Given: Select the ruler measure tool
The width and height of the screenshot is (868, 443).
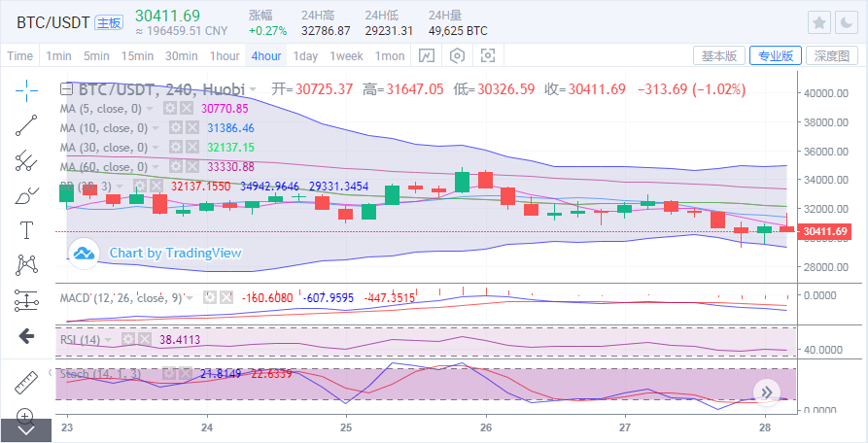Looking at the screenshot, I should (26, 383).
